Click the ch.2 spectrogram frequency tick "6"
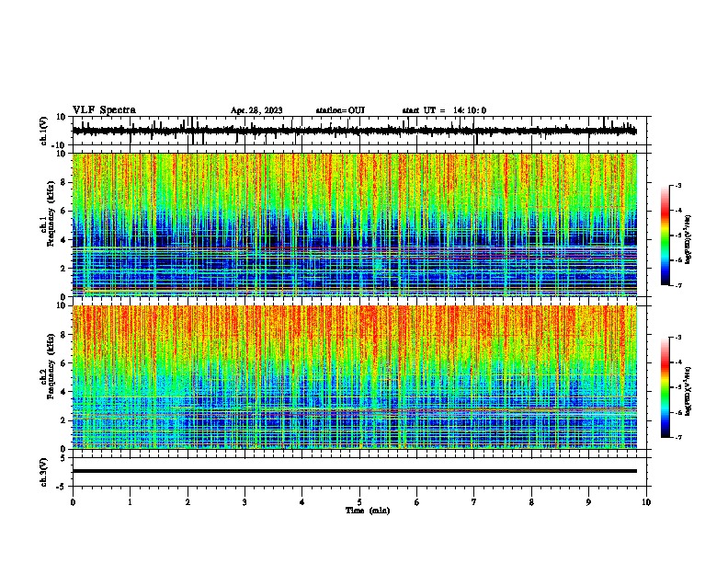The height and width of the screenshot is (563, 728). click(x=64, y=363)
